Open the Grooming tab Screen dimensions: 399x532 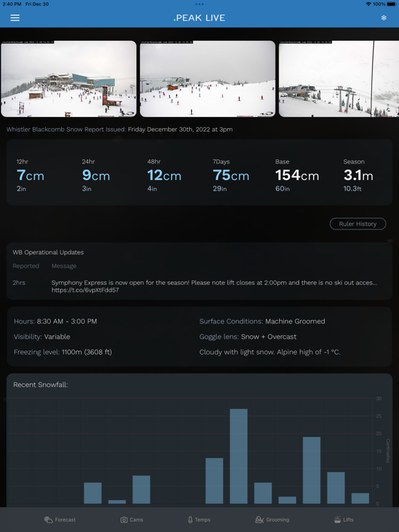272,520
